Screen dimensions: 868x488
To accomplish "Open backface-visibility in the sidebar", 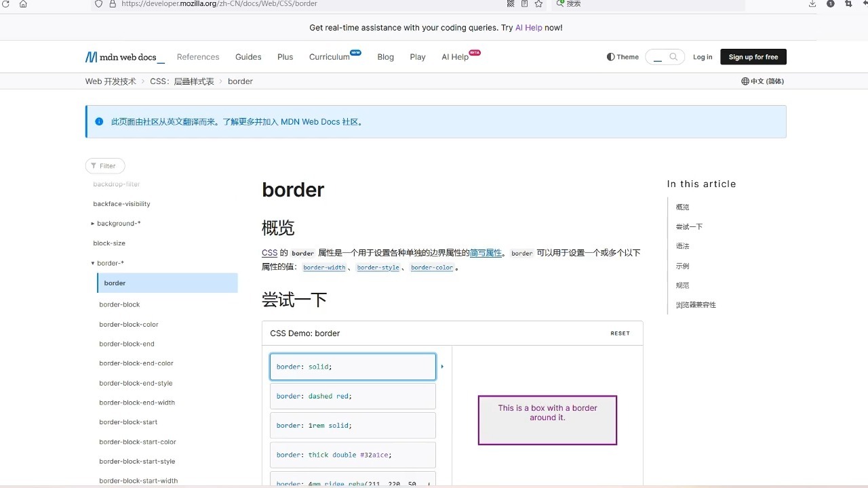I will 122,204.
